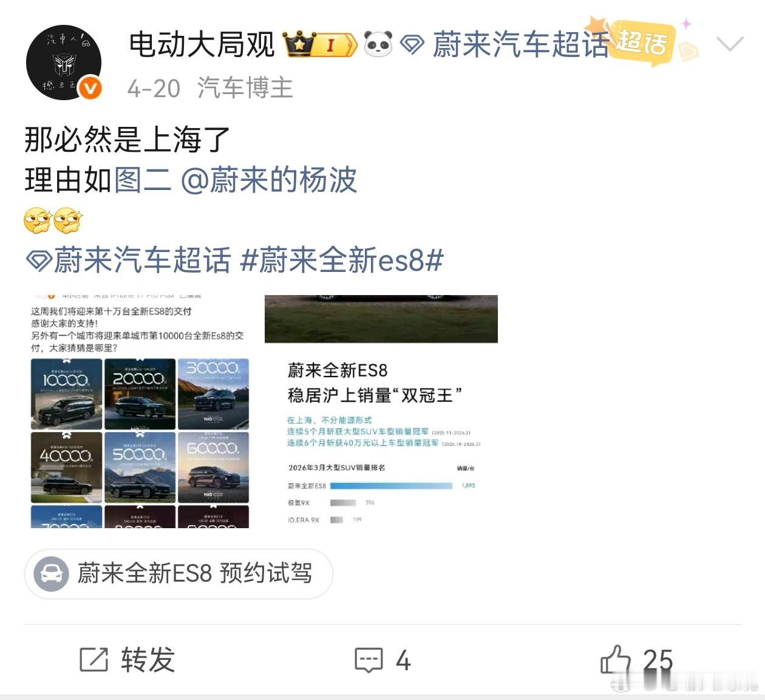Tap the gold crown membership badge
Screen dimensions: 765x700
pyautogui.click(x=320, y=45)
